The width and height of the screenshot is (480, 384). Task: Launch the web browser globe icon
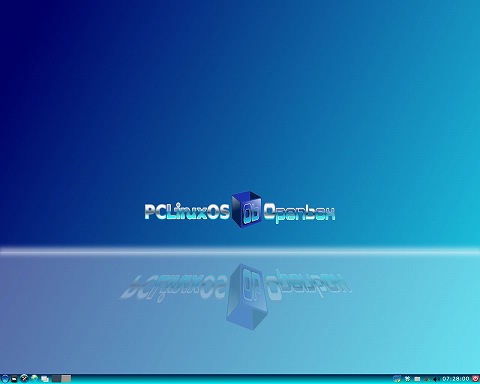click(34, 379)
